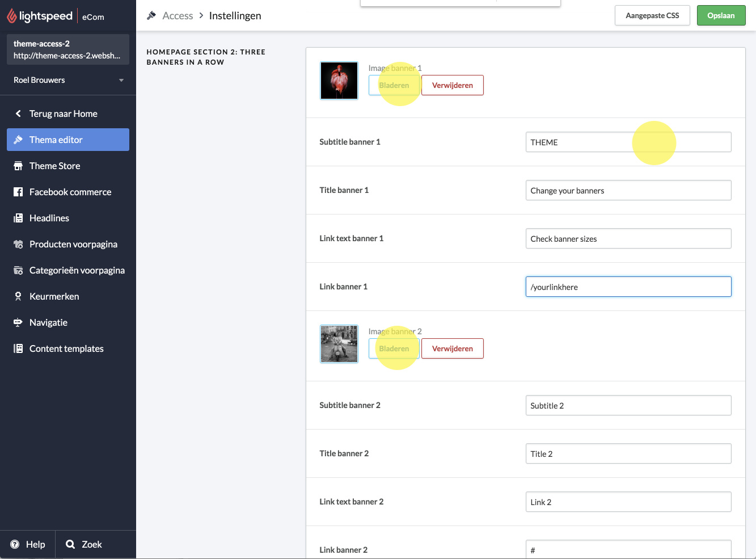Image resolution: width=756 pixels, height=559 pixels.
Task: Click the Headlines icon in sidebar
Action: 18,218
